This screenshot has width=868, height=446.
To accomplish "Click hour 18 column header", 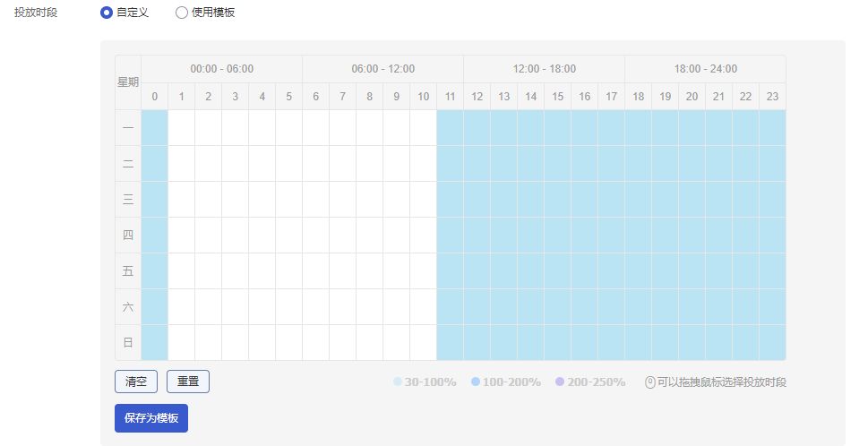I will pos(639,97).
